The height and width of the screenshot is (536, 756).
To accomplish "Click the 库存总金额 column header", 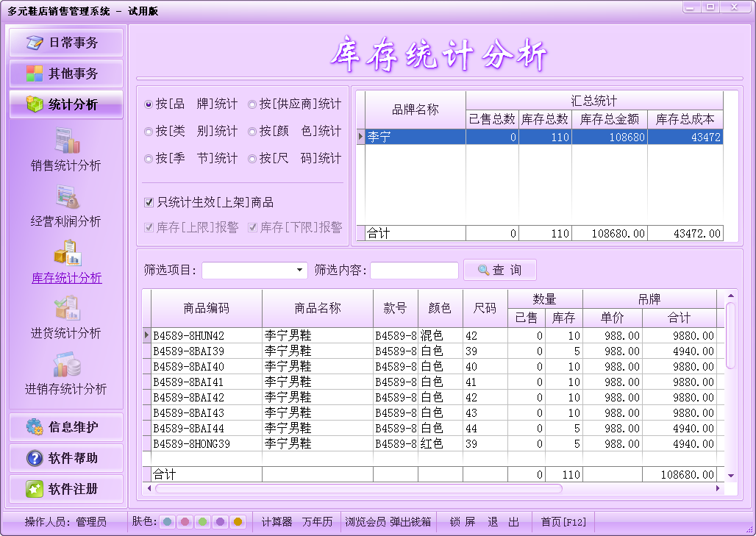I will pyautogui.click(x=610, y=119).
